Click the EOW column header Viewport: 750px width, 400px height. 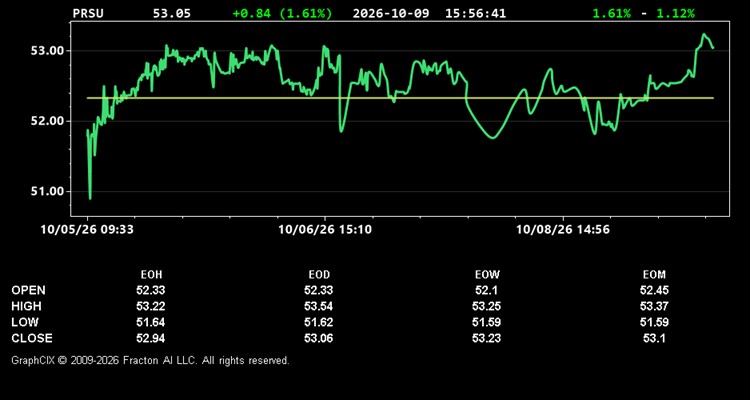pos(487,275)
